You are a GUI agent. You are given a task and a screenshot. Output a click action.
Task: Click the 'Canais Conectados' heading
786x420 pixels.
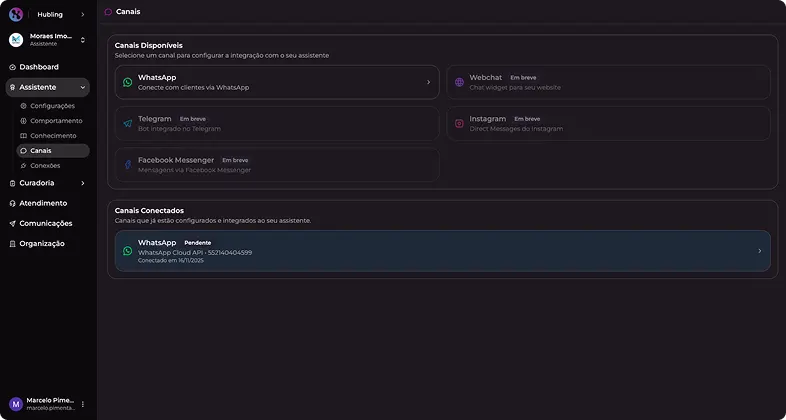149,211
